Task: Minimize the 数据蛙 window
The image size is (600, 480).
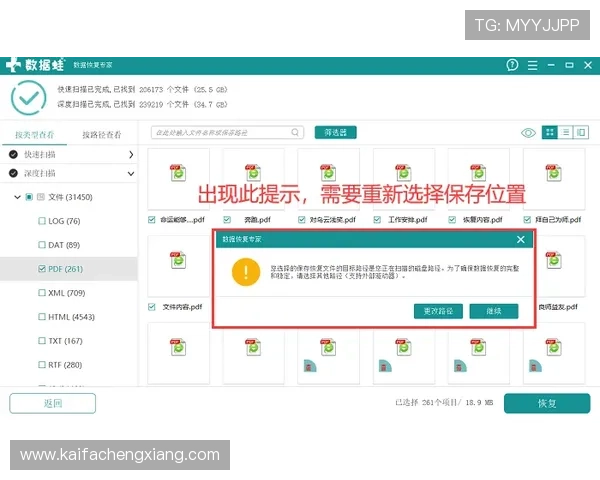Action: tap(551, 65)
